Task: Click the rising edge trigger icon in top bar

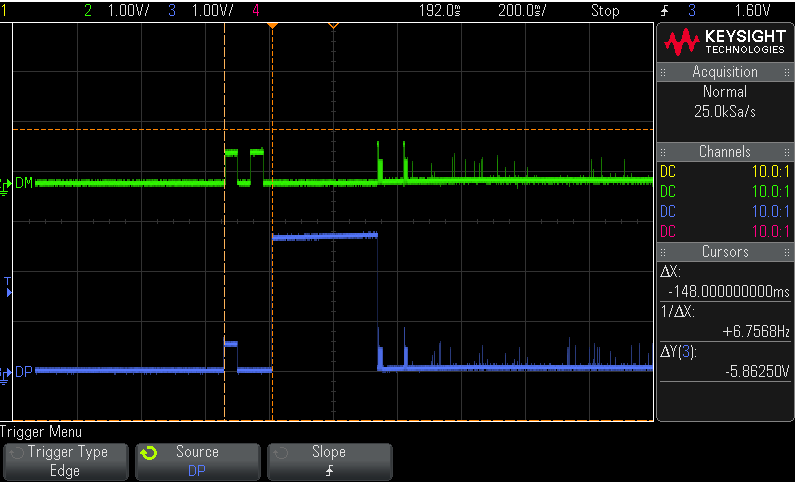Action: 665,11
